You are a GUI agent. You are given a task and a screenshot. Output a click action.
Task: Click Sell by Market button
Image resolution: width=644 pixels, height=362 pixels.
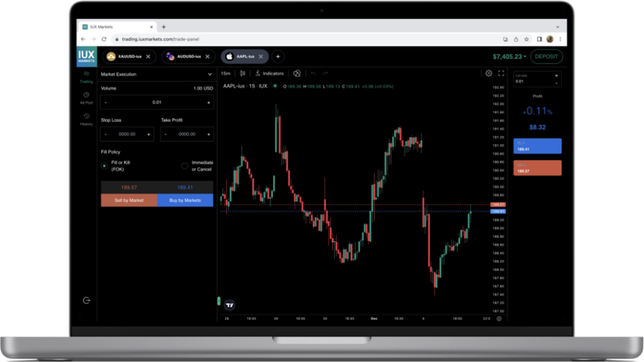(129, 200)
